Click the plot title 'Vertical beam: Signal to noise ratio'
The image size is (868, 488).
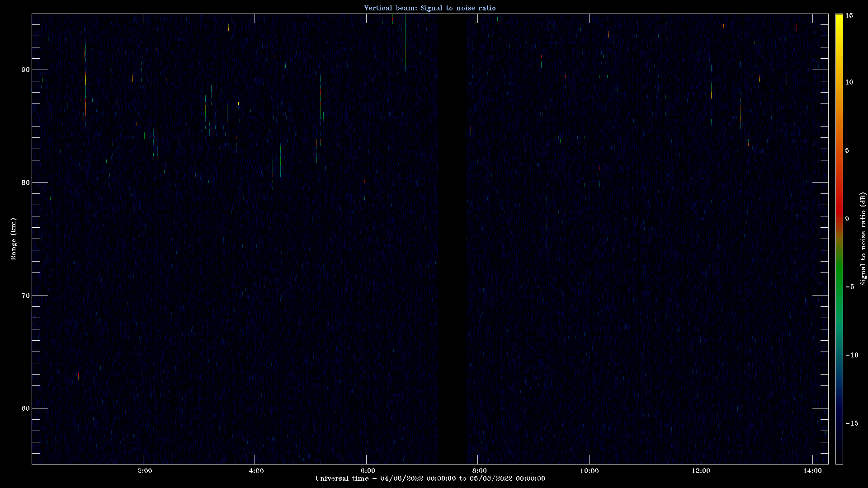(x=430, y=8)
